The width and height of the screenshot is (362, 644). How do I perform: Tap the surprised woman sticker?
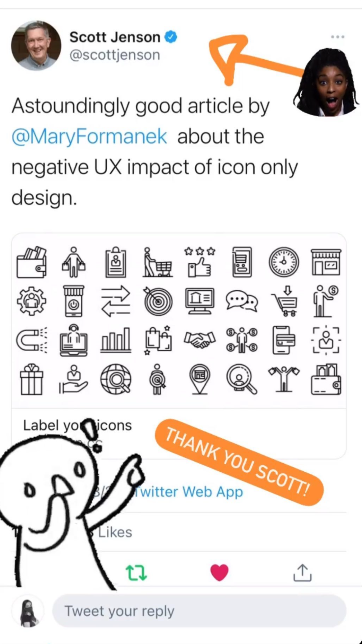326,83
